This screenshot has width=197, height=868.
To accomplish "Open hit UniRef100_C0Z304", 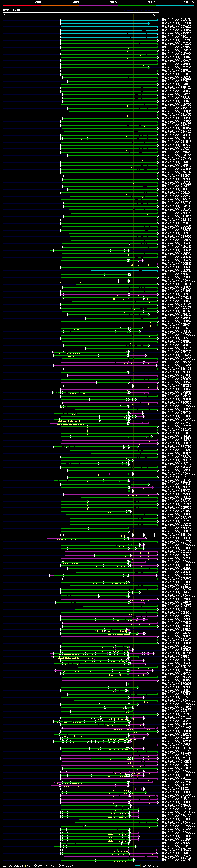I will pos(177,23).
